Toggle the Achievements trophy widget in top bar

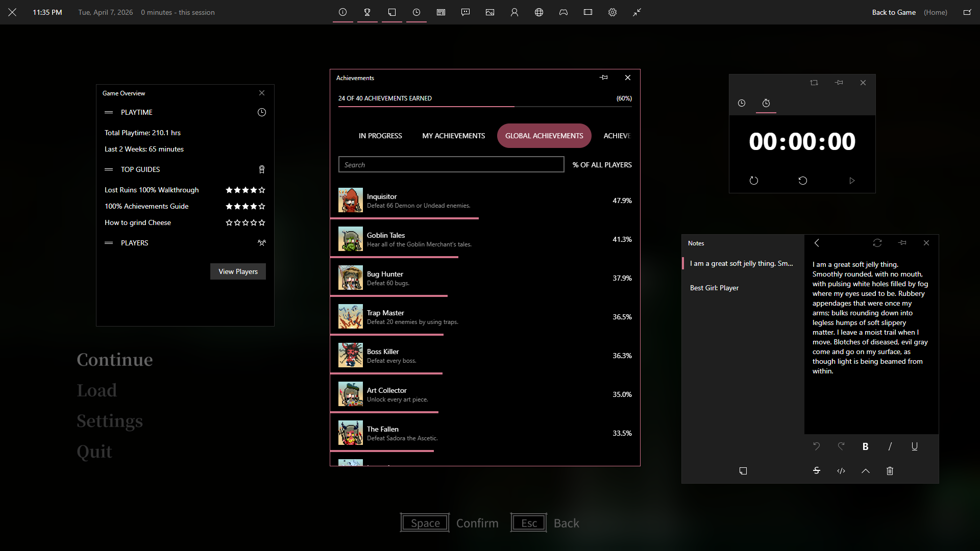pos(367,12)
